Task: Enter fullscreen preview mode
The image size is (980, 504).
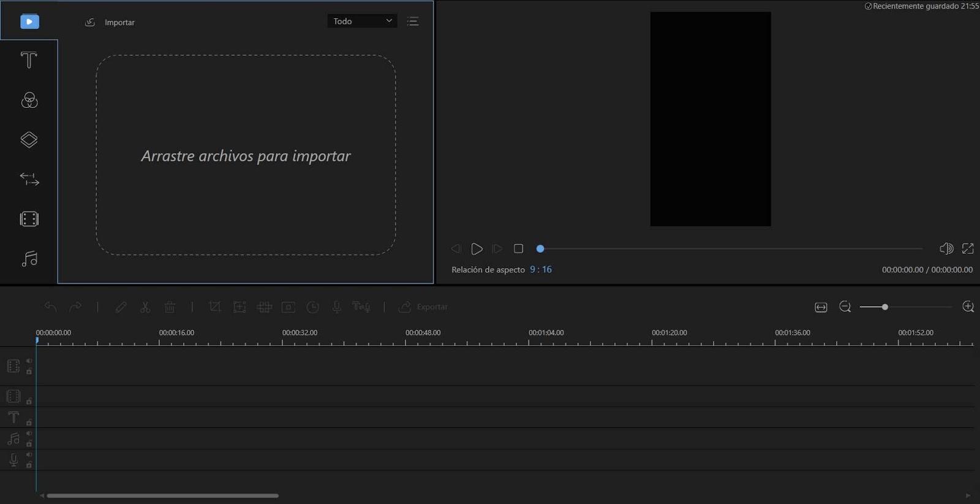Action: 968,248
